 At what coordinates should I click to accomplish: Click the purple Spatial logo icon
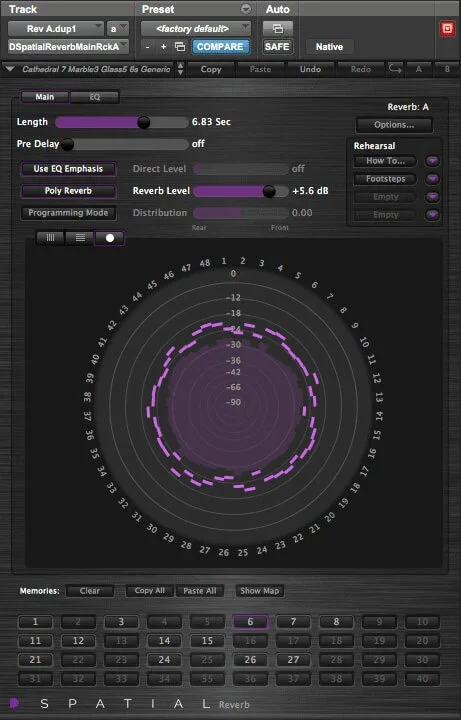(14, 703)
